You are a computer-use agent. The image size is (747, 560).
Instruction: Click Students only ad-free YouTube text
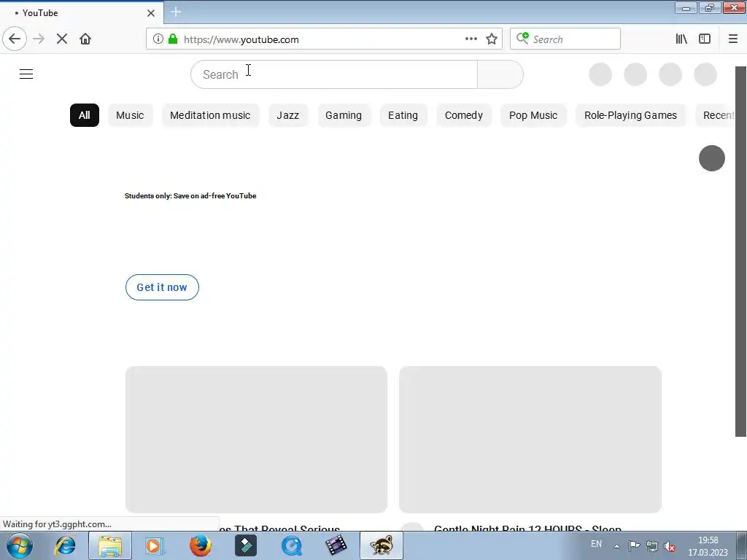click(x=190, y=195)
